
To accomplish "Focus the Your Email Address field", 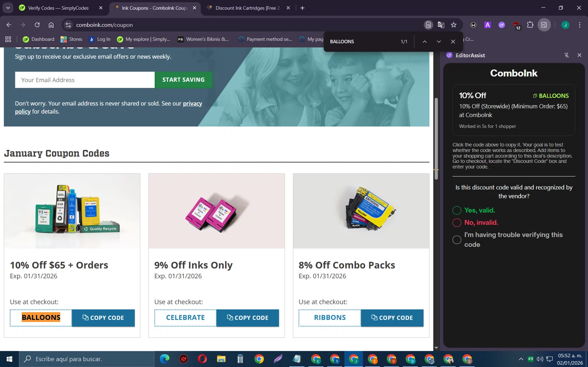I will pyautogui.click(x=85, y=80).
